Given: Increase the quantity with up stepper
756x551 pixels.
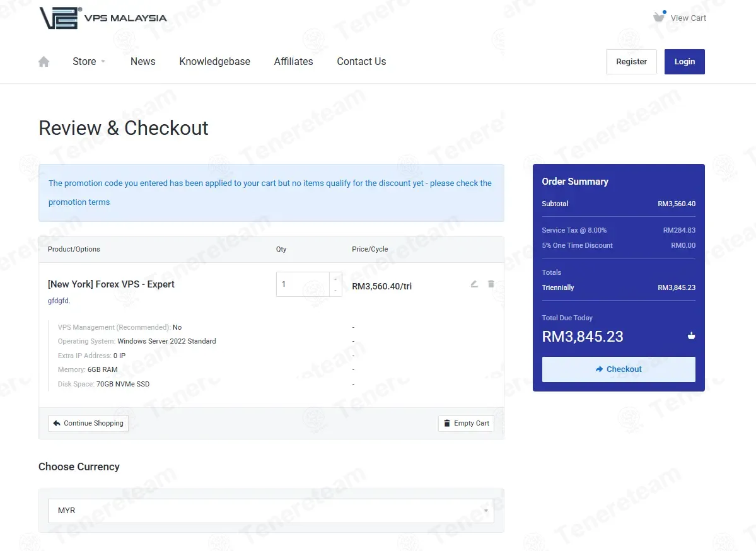Looking at the screenshot, I should [x=335, y=279].
